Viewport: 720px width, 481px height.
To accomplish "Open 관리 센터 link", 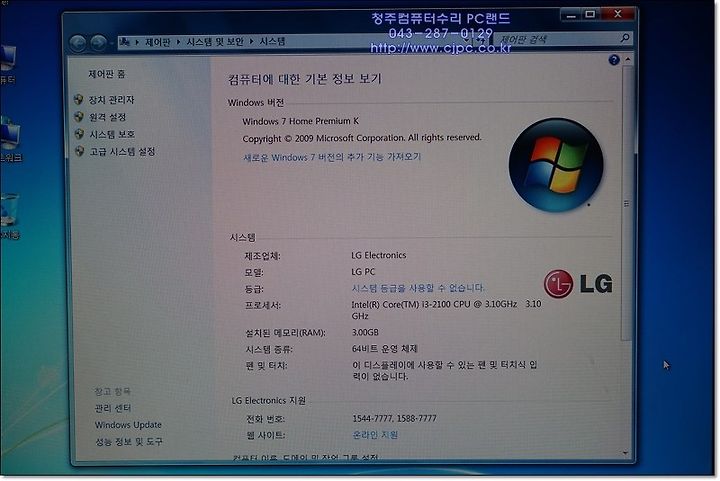I will tap(112, 408).
